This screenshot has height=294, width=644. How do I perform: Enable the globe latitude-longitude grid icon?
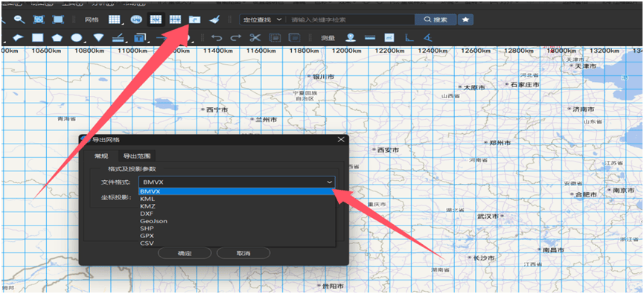[136, 19]
